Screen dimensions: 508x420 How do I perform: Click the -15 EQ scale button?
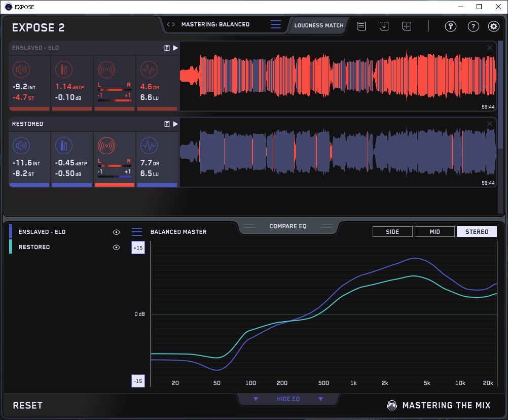coord(138,381)
